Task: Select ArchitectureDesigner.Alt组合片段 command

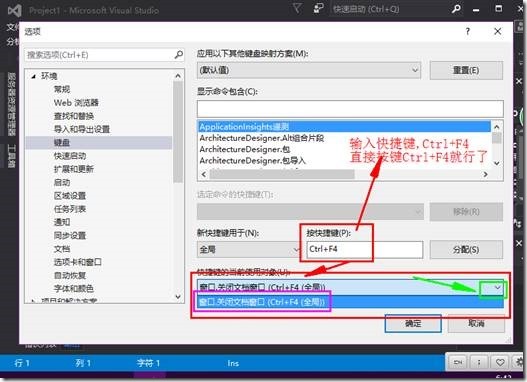Action: click(x=262, y=138)
